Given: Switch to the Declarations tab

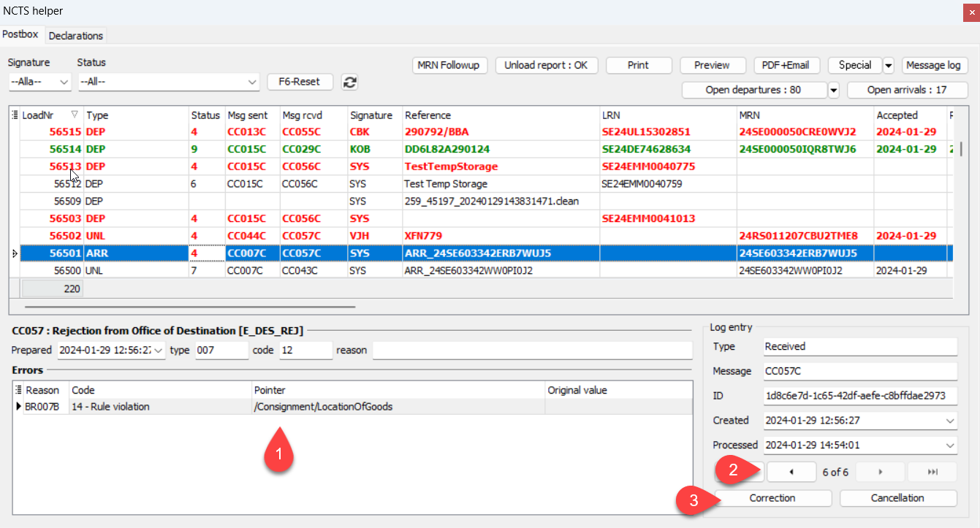Looking at the screenshot, I should (x=76, y=36).
